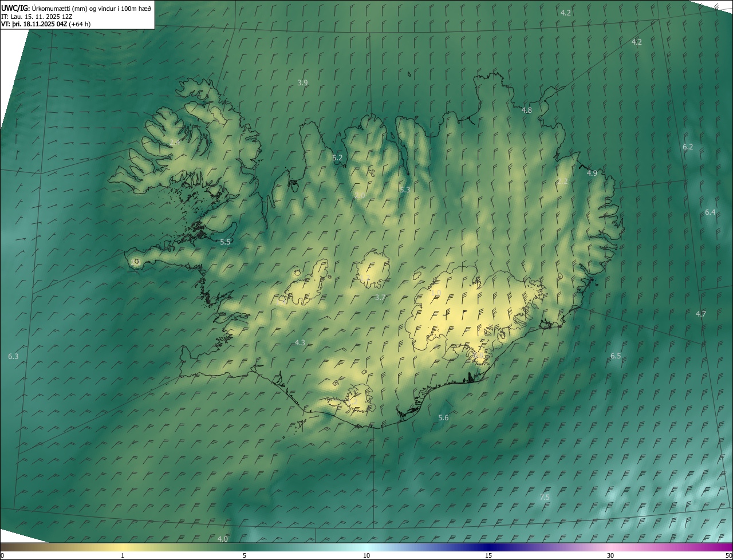This screenshot has height=560, width=733.
Task: Click the 4.9 value on the east coast
Action: click(x=592, y=173)
